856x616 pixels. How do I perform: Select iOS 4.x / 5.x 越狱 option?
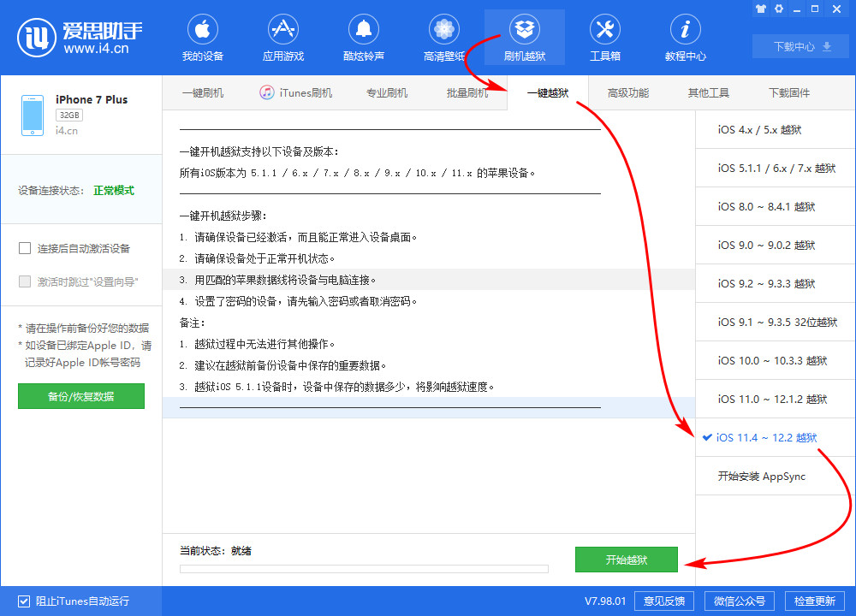(776, 130)
